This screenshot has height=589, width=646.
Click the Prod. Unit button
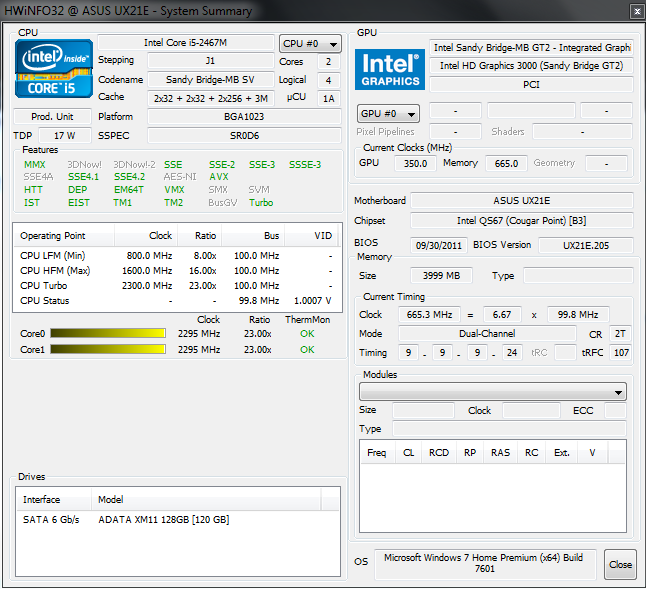click(52, 117)
